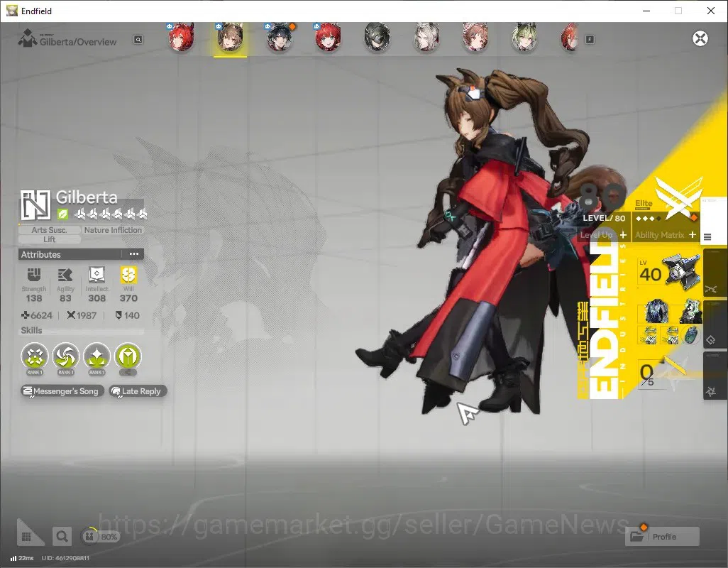Click the highlighted Will attribute icon
The height and width of the screenshot is (568, 728).
128,275
